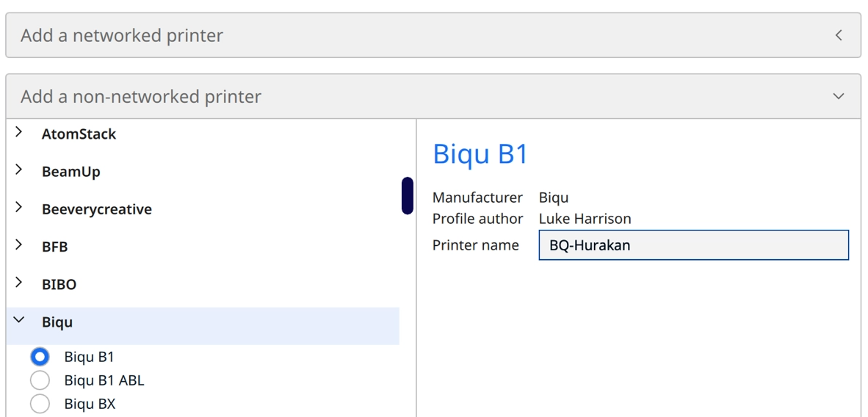This screenshot has height=417, width=868.
Task: Click the BIBO manufacturer label
Action: [x=59, y=284]
